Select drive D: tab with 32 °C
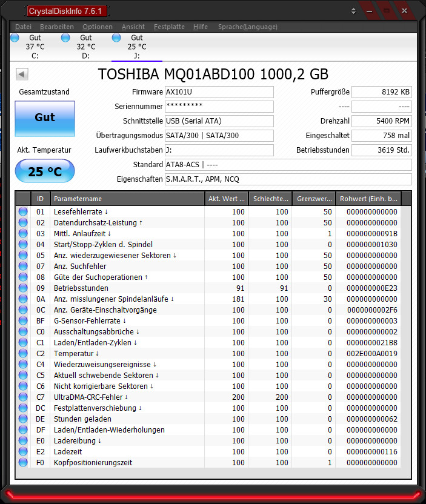This screenshot has width=426, height=504. pos(85,47)
